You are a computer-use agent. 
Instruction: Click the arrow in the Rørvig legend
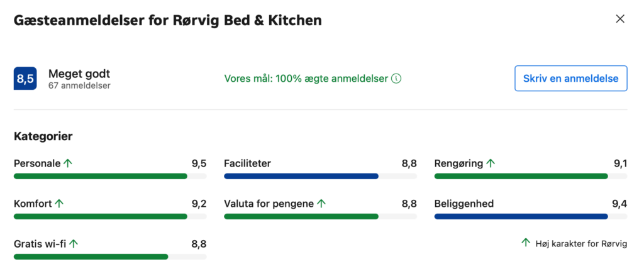coord(526,243)
